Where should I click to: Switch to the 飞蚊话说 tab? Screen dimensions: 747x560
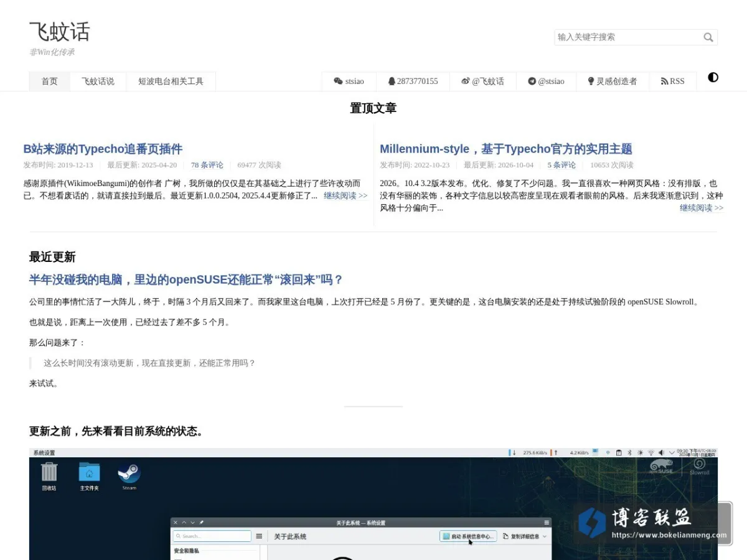98,82
